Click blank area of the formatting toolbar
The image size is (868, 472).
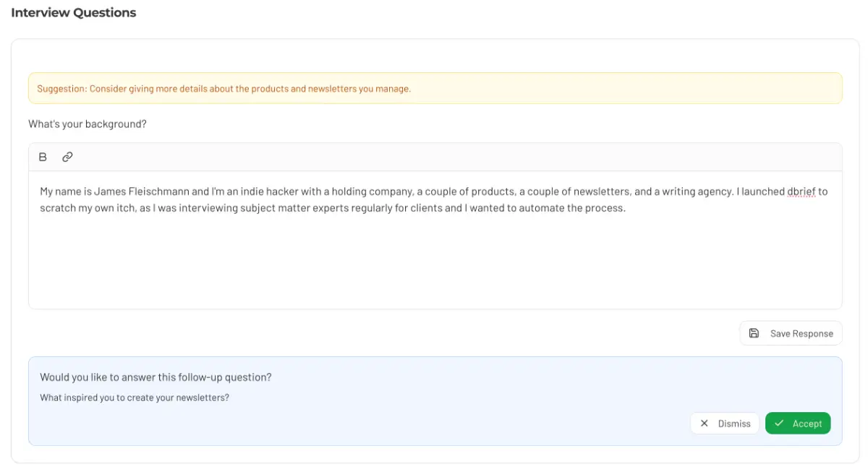pos(434,157)
